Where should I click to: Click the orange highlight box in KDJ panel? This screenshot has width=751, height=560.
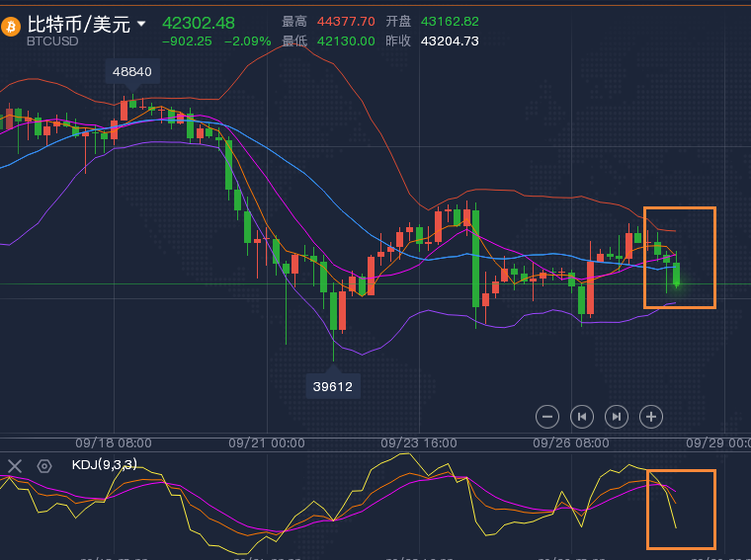click(x=681, y=510)
